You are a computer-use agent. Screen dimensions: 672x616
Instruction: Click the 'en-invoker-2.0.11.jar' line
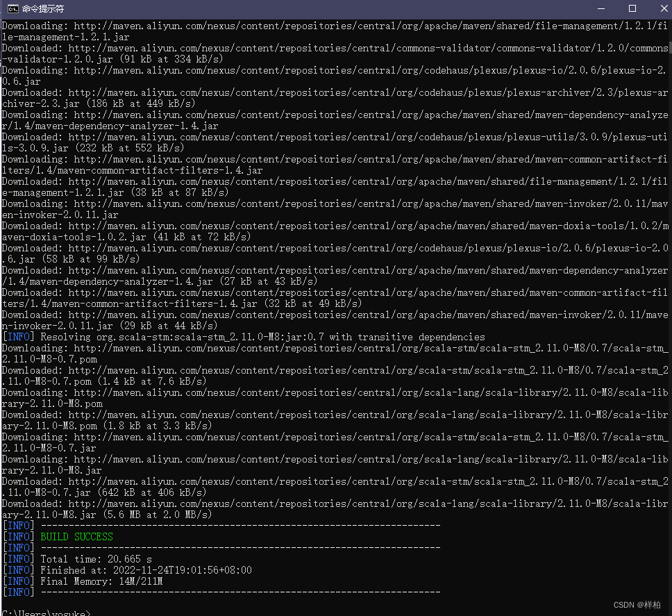point(60,215)
